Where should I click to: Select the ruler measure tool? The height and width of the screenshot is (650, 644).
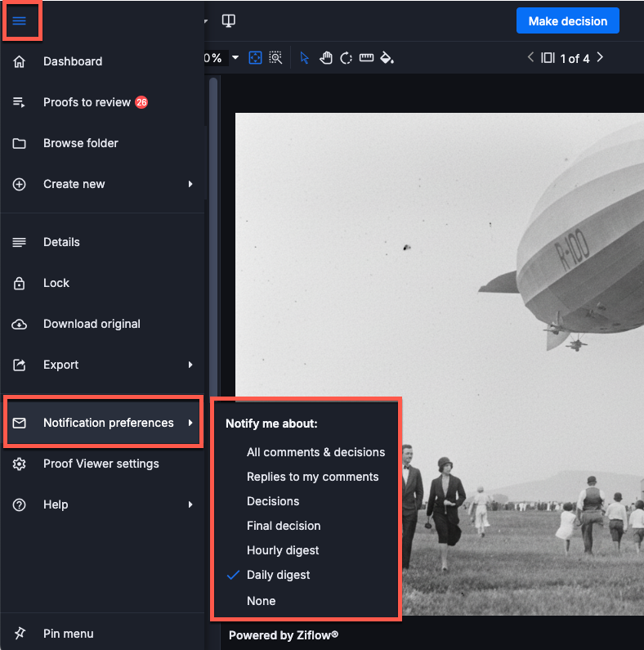point(366,58)
